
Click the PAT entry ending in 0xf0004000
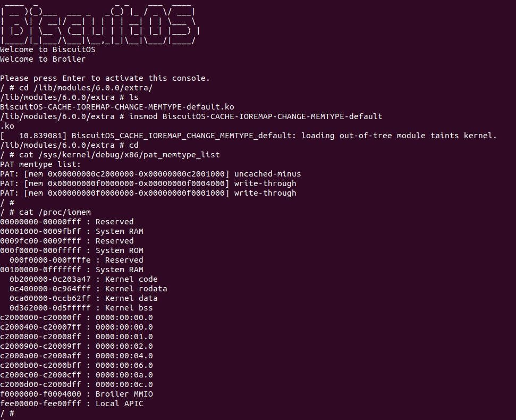click(x=148, y=183)
